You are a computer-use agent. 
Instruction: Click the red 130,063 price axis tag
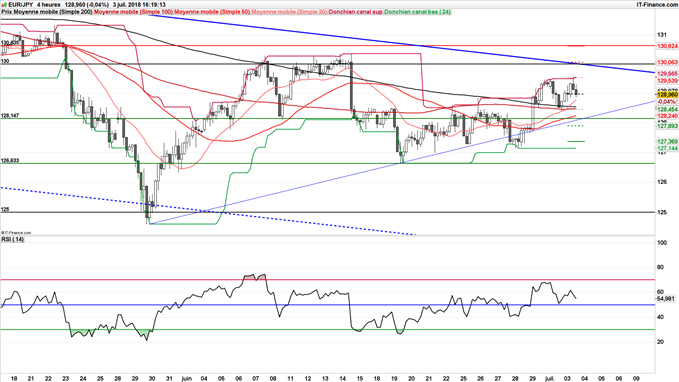[667, 63]
